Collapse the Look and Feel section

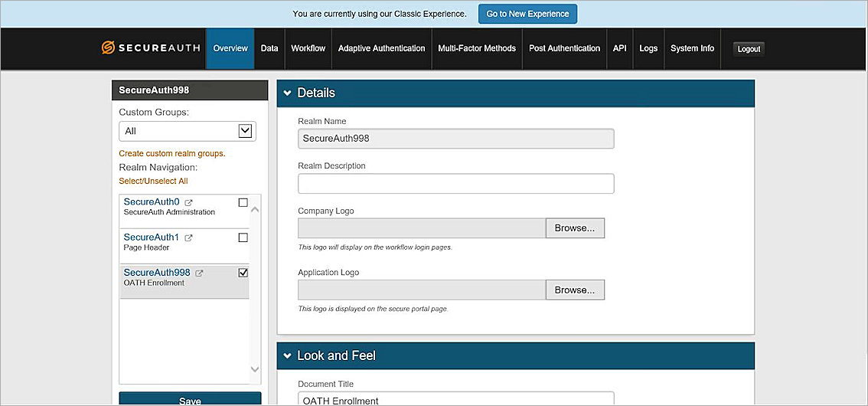(287, 355)
